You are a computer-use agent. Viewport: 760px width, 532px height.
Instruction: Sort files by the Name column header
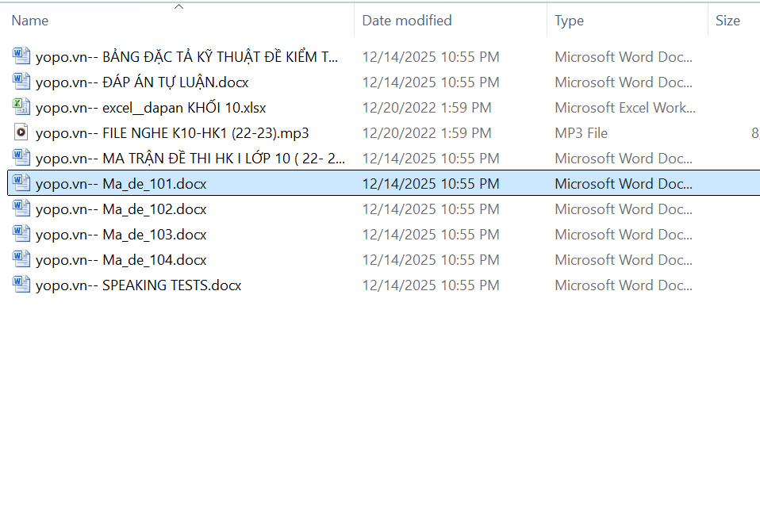coord(30,21)
